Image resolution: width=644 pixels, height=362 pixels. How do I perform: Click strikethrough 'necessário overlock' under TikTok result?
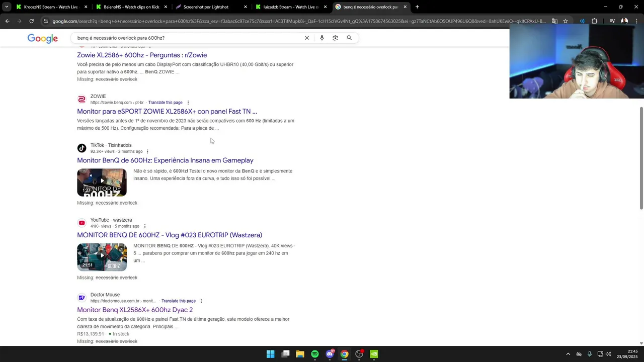click(116, 203)
